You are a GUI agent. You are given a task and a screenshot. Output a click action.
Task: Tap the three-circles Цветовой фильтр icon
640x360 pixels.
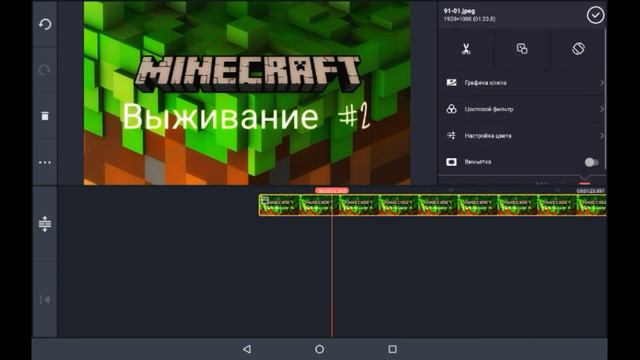tap(451, 109)
